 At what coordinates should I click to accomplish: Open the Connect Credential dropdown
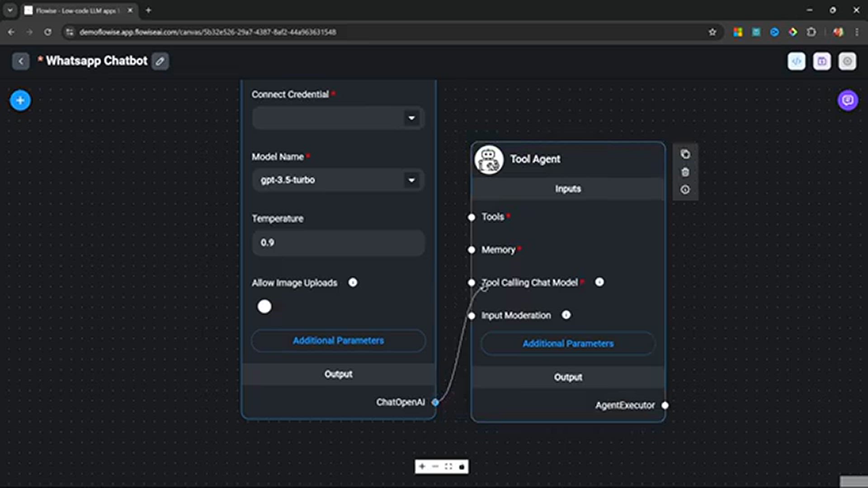click(x=338, y=118)
